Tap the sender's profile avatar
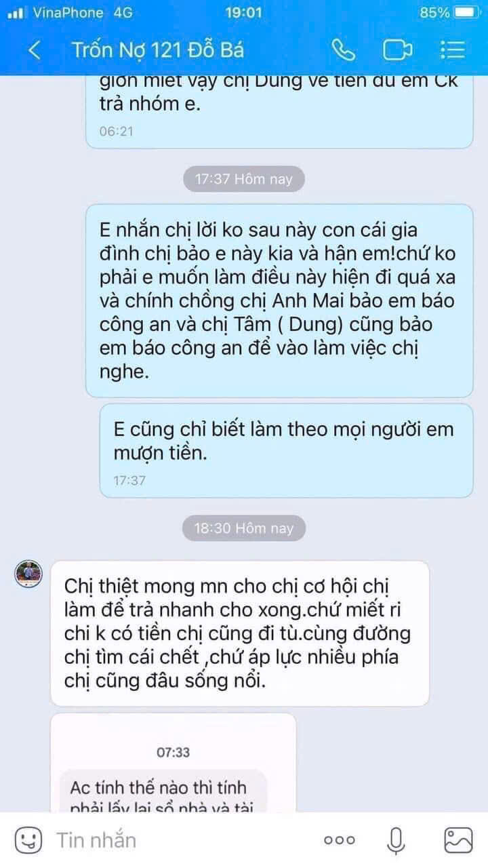488x868 pixels. tap(29, 574)
